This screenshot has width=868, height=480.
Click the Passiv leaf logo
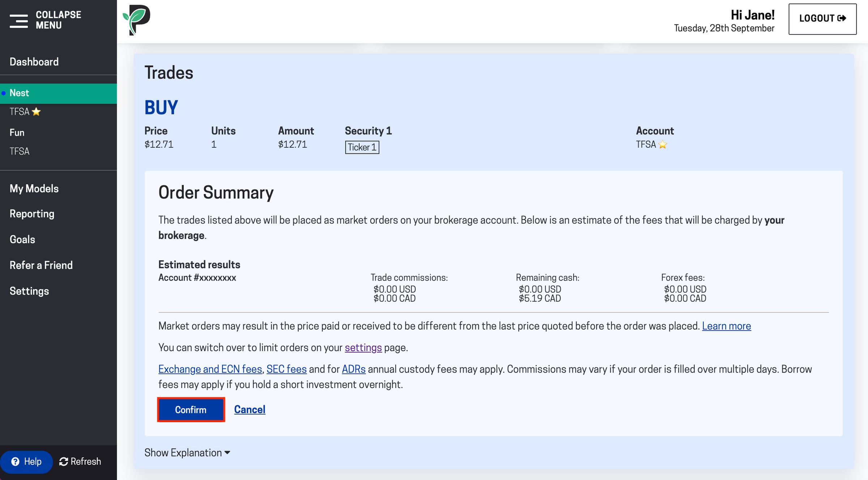tap(136, 20)
